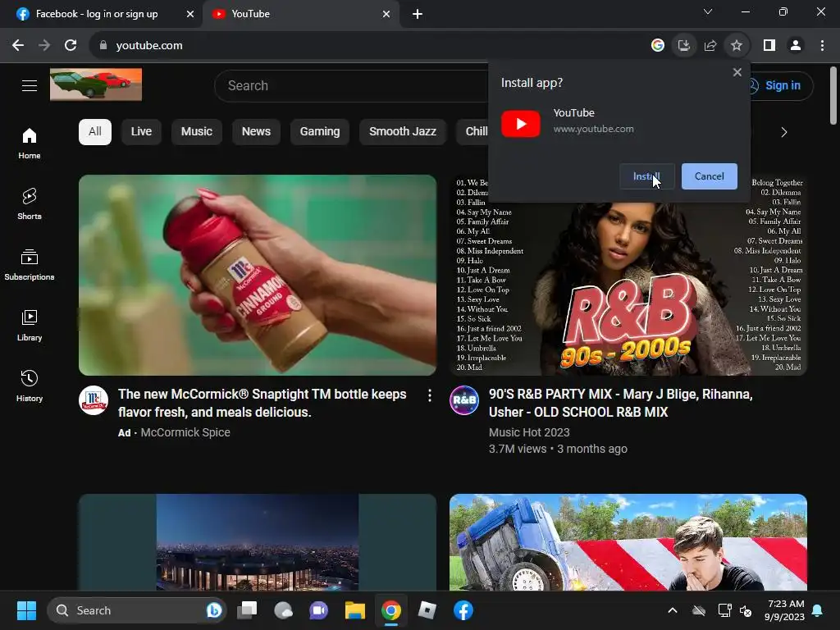840x630 pixels.
Task: Open the YouTube hamburger guide menu
Action: pyautogui.click(x=30, y=85)
